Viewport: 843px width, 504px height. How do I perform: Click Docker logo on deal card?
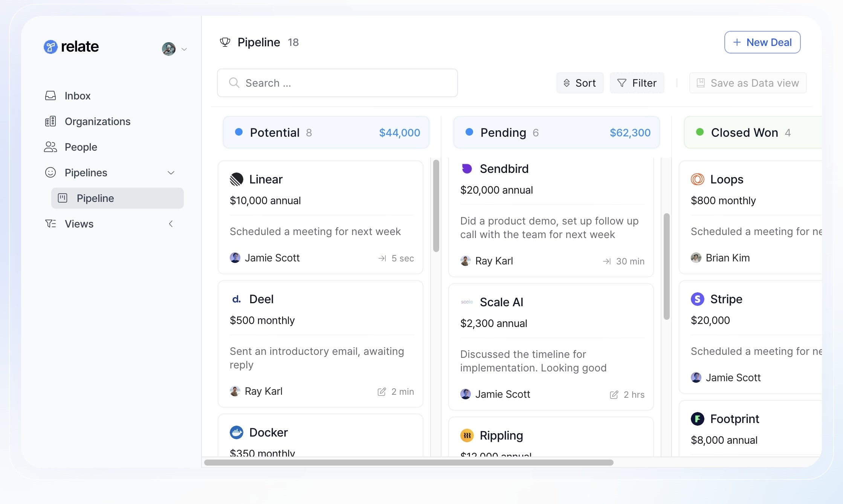pos(237,432)
